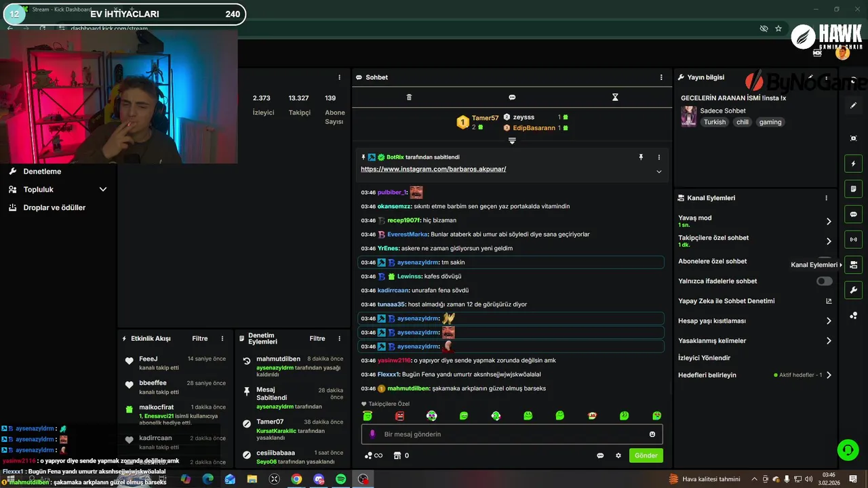This screenshot has width=868, height=488.
Task: Click the shop icon showing 0
Action: coord(401,455)
